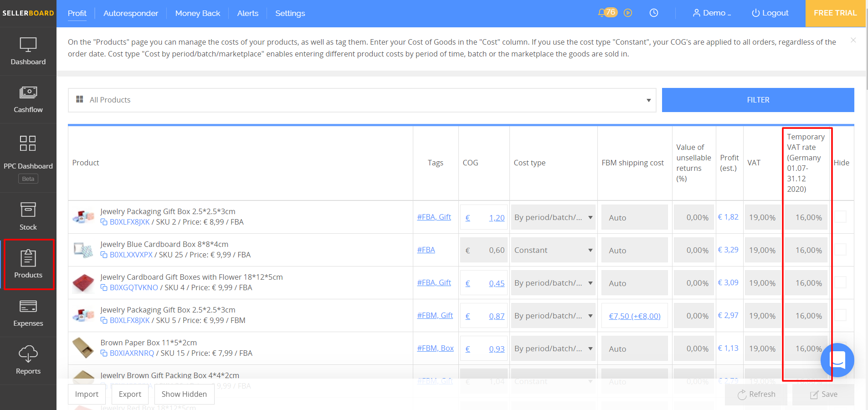Screen dimensions: 868x410
Task: Close the Products page info banner
Action: [x=853, y=41]
